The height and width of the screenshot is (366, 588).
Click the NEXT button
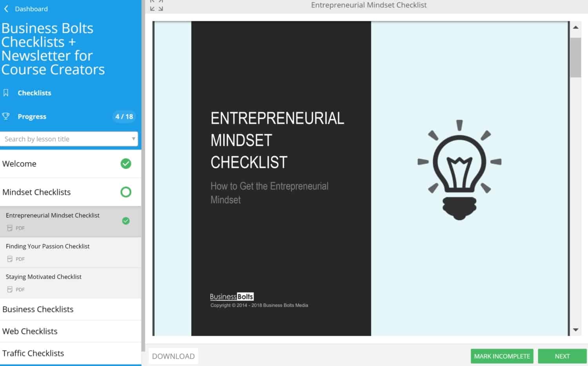[562, 356]
